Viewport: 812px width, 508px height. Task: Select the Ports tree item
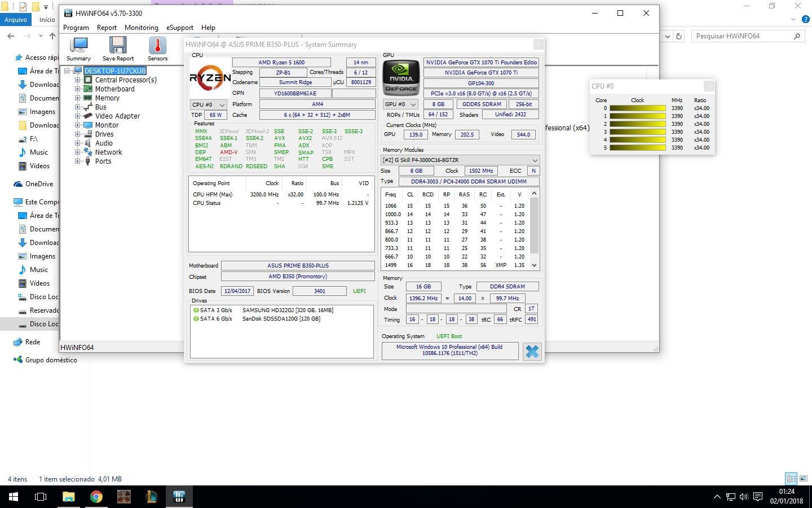[103, 161]
